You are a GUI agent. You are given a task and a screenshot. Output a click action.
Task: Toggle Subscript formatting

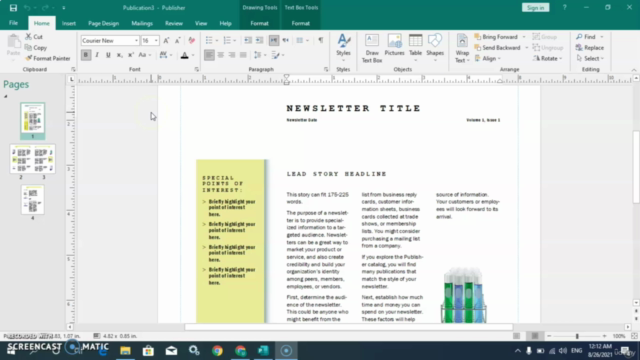coord(119,55)
